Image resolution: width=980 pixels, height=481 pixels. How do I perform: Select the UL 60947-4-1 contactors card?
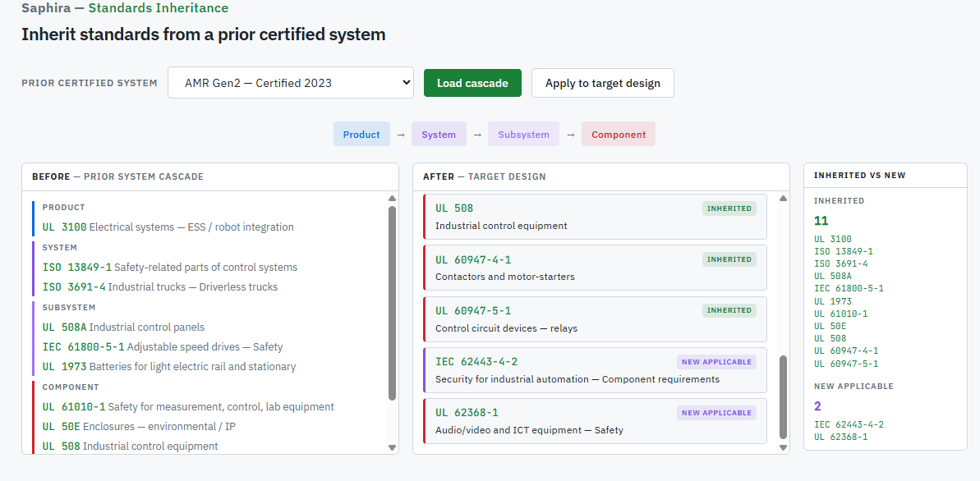pos(596,268)
